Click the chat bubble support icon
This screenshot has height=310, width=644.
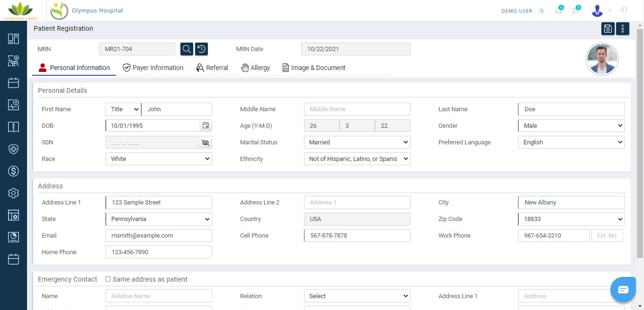(x=623, y=290)
